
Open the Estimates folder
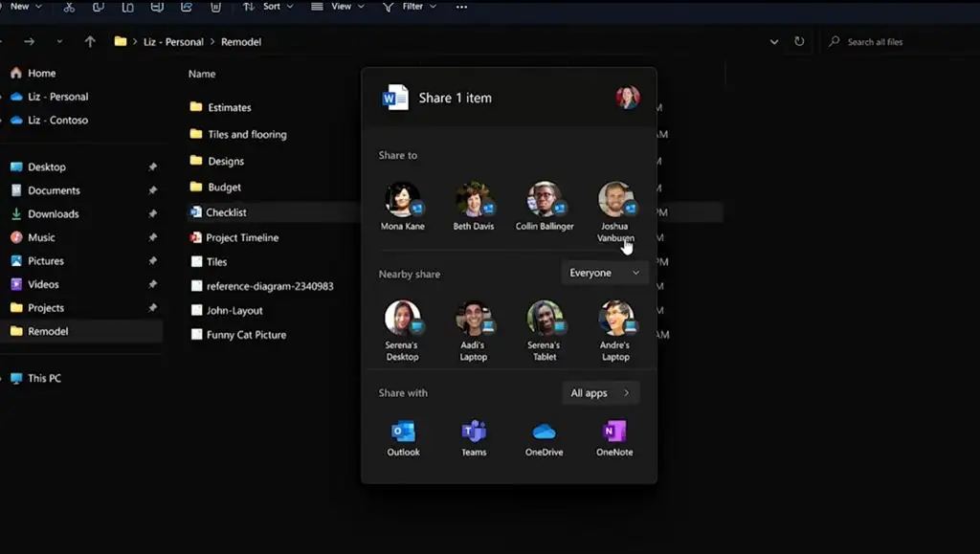229,108
